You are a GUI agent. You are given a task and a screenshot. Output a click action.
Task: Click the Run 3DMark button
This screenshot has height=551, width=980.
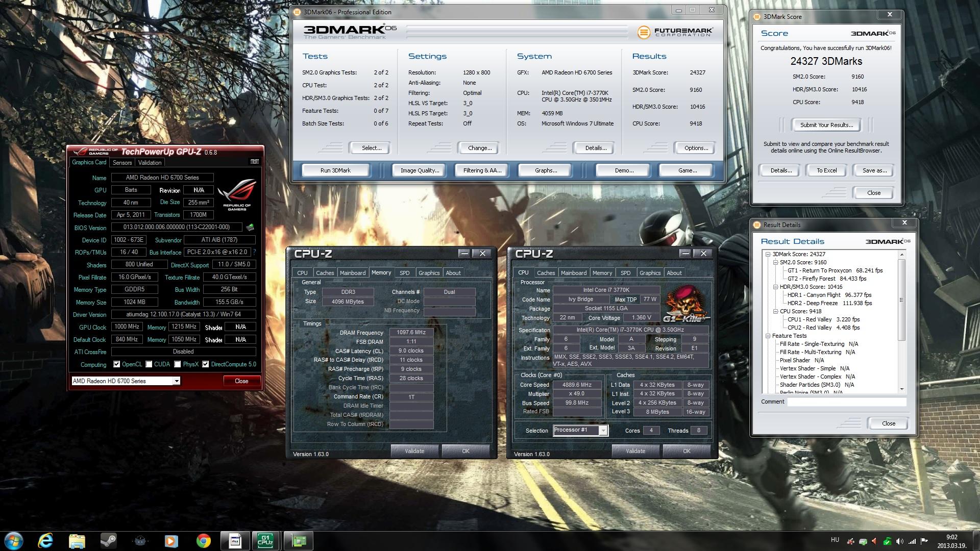pos(335,170)
